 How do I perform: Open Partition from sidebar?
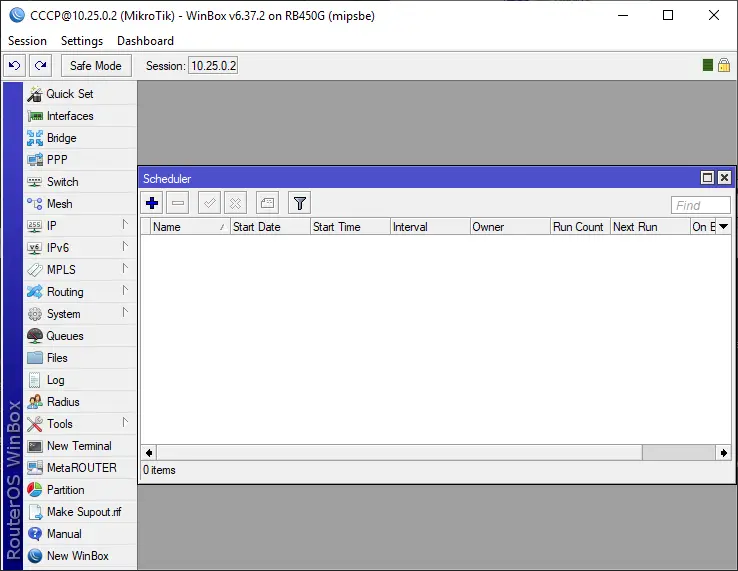point(80,490)
